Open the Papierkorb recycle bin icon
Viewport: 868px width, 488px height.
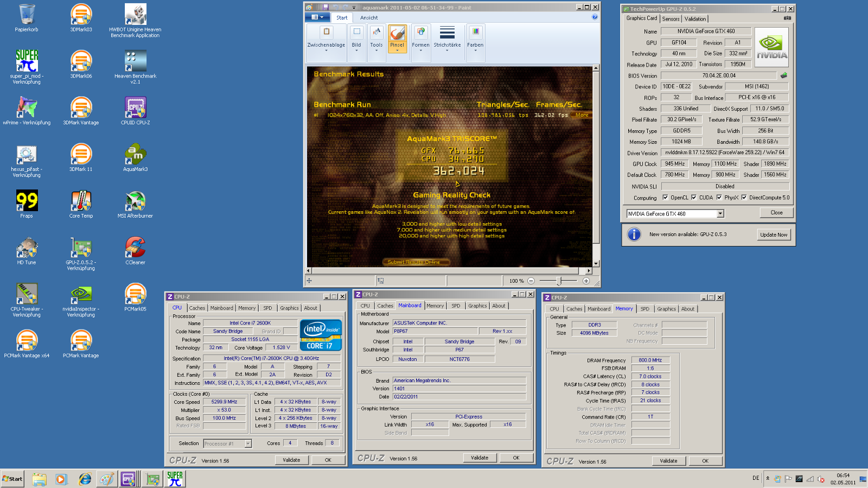click(x=27, y=18)
